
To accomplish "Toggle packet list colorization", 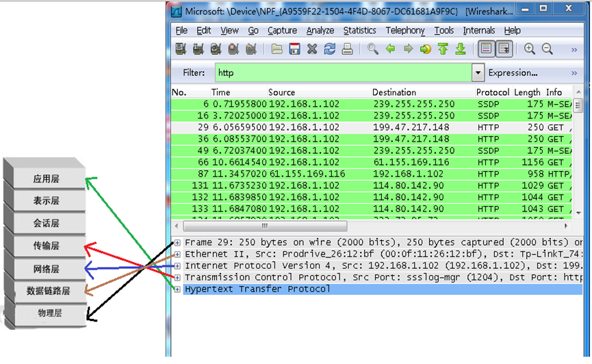I will pyautogui.click(x=487, y=49).
